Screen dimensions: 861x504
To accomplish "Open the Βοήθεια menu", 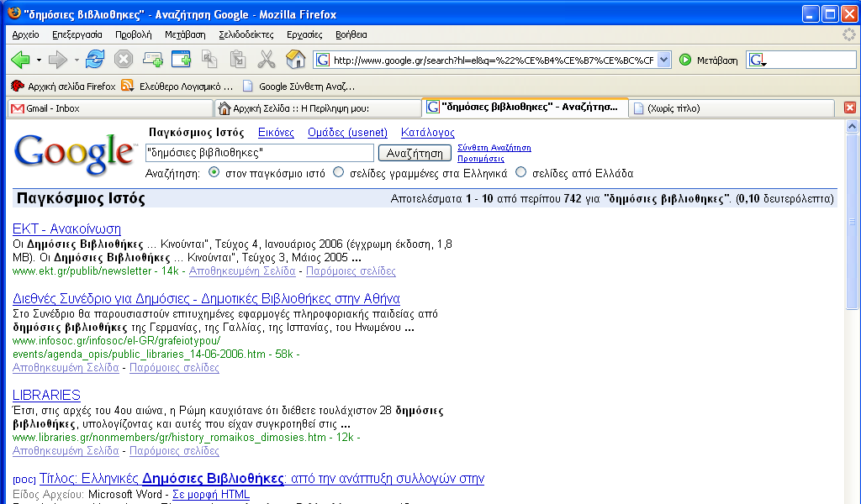I will coord(351,34).
